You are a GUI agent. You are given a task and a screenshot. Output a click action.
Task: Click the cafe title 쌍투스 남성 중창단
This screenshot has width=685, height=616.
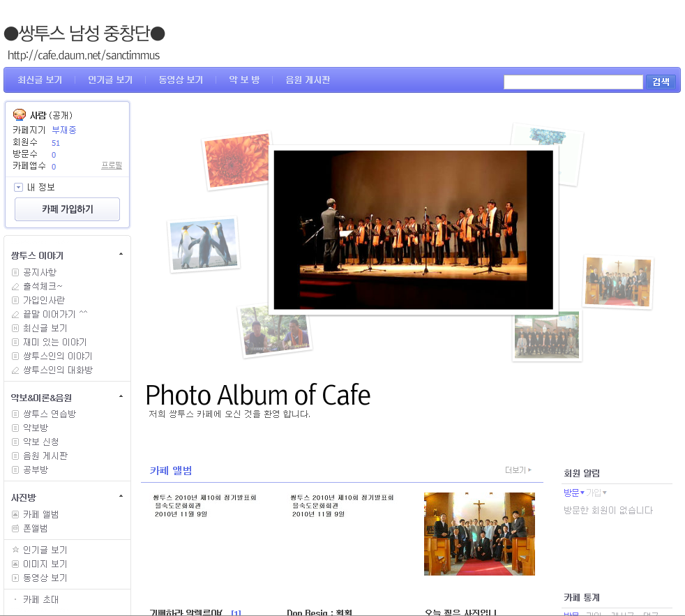[84, 33]
